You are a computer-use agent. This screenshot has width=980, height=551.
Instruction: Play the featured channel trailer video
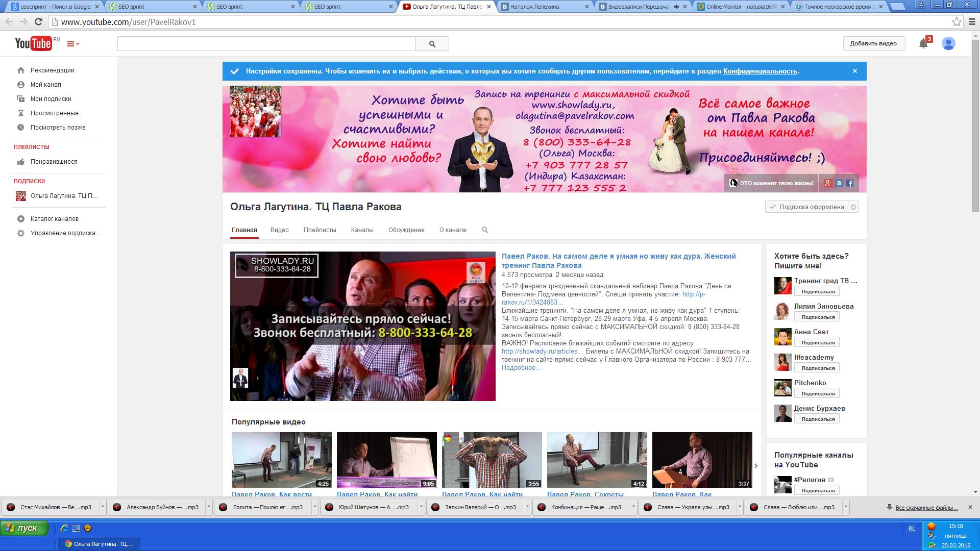click(x=363, y=326)
